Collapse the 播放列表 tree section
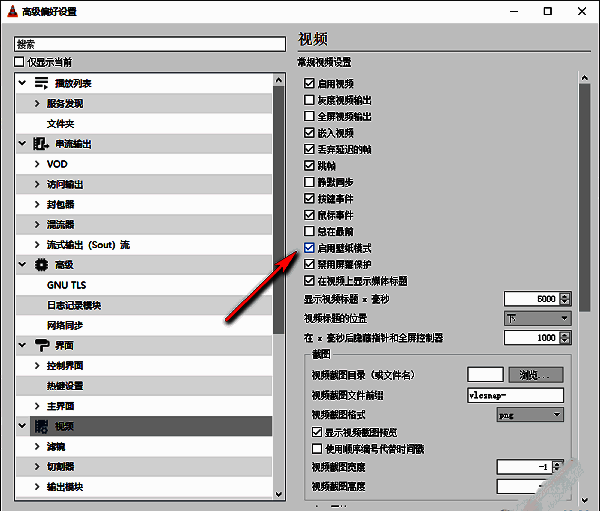This screenshot has width=600, height=511. (22, 83)
